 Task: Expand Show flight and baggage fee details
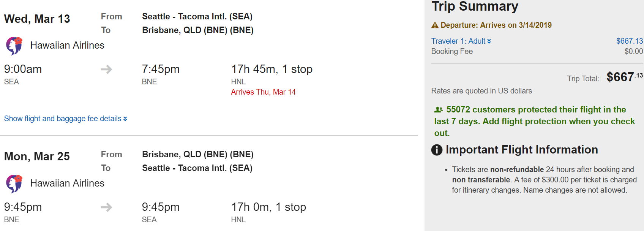63,119
